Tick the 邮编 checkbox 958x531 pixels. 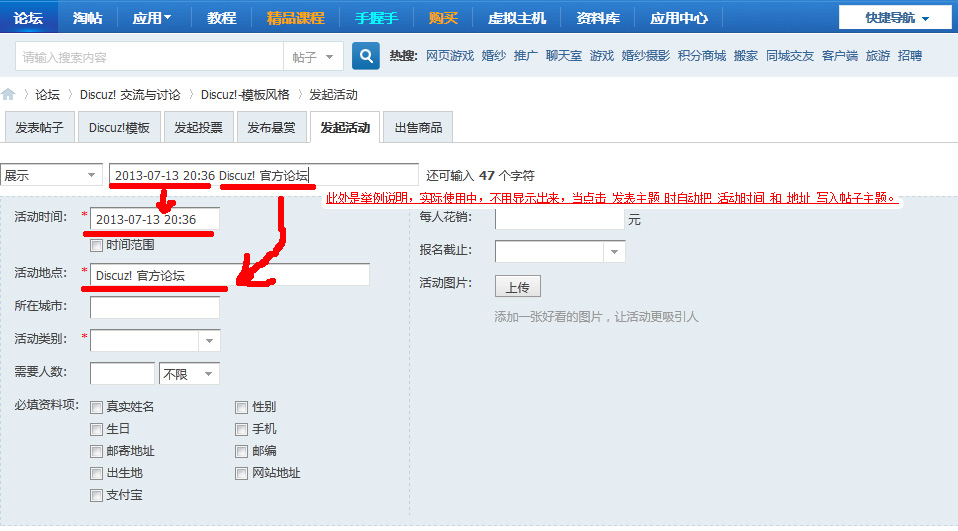tap(241, 452)
